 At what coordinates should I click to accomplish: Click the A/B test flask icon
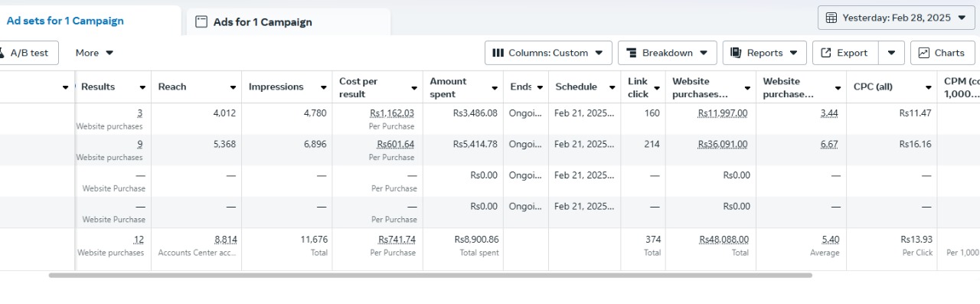[x=2, y=53]
